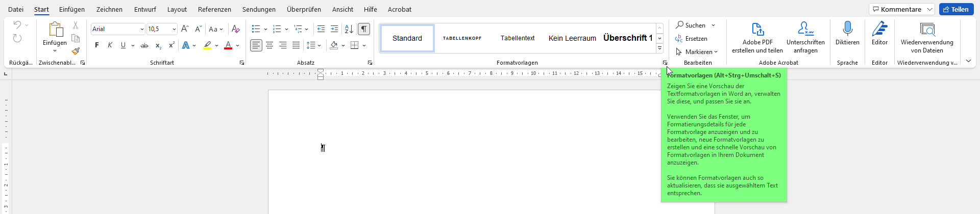The image size is (980, 214).
Task: Open Wiederverwendung von Dateien
Action: (927, 38)
